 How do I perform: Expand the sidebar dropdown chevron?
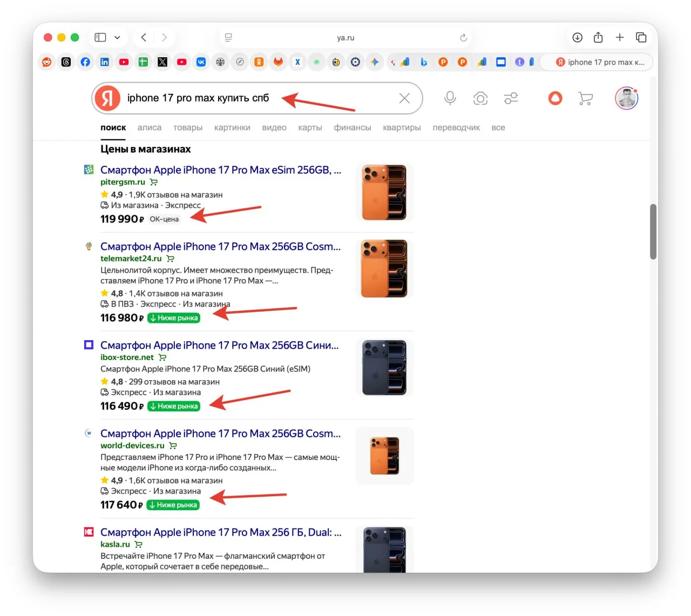click(x=117, y=37)
